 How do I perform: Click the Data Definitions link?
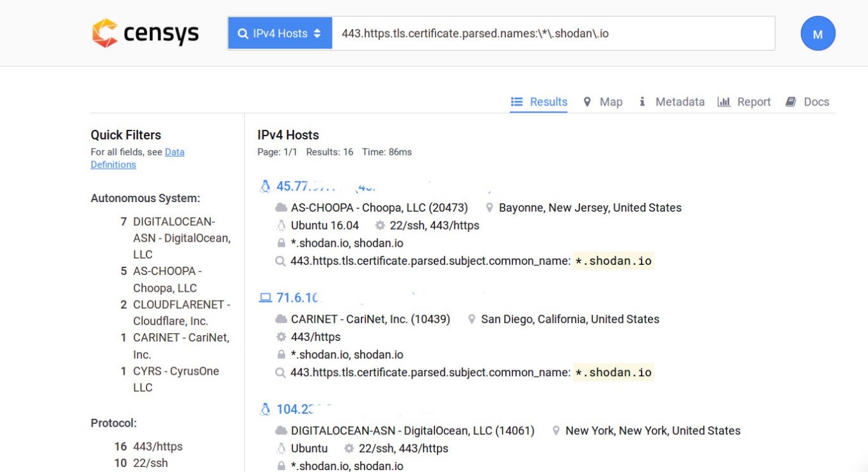coord(138,158)
